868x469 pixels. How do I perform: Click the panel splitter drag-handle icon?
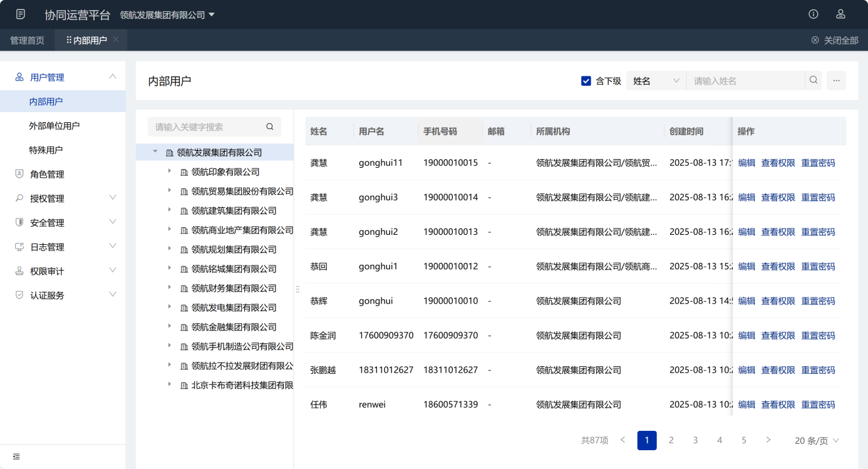click(297, 289)
